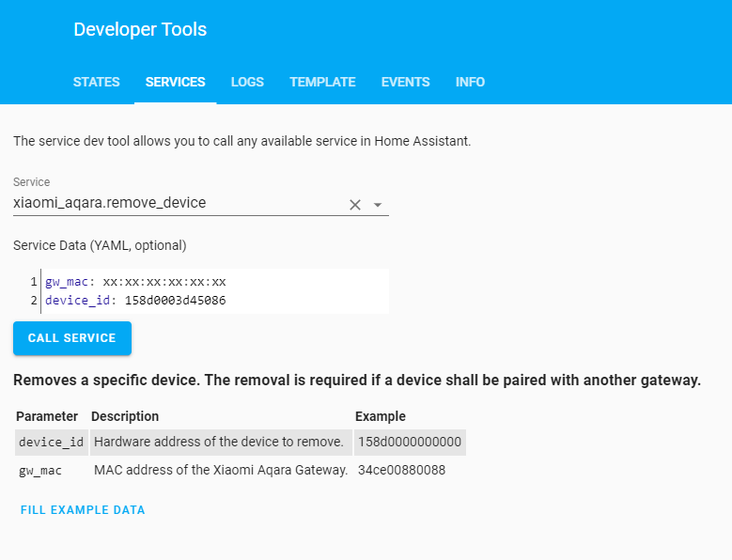Click the device_id parameter table cell
Screen dimensions: 732x560
click(x=52, y=442)
